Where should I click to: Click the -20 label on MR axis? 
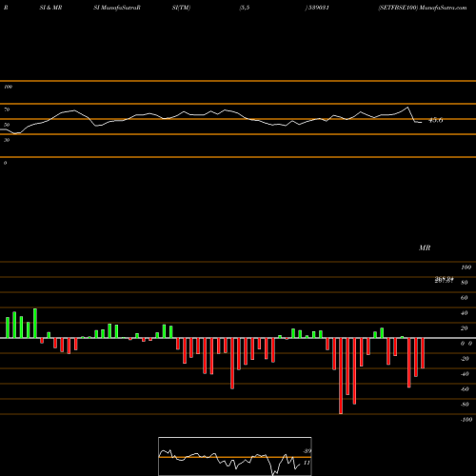465,359
